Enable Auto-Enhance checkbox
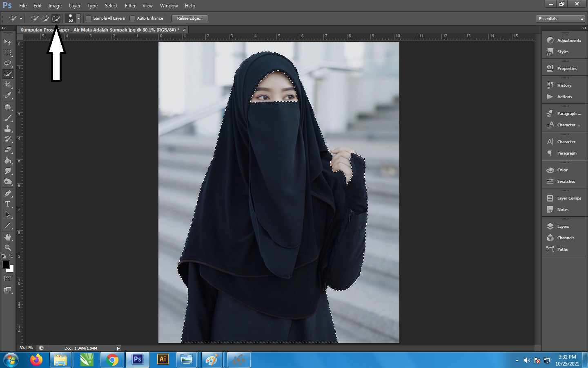This screenshot has width=588, height=368. pyautogui.click(x=132, y=18)
